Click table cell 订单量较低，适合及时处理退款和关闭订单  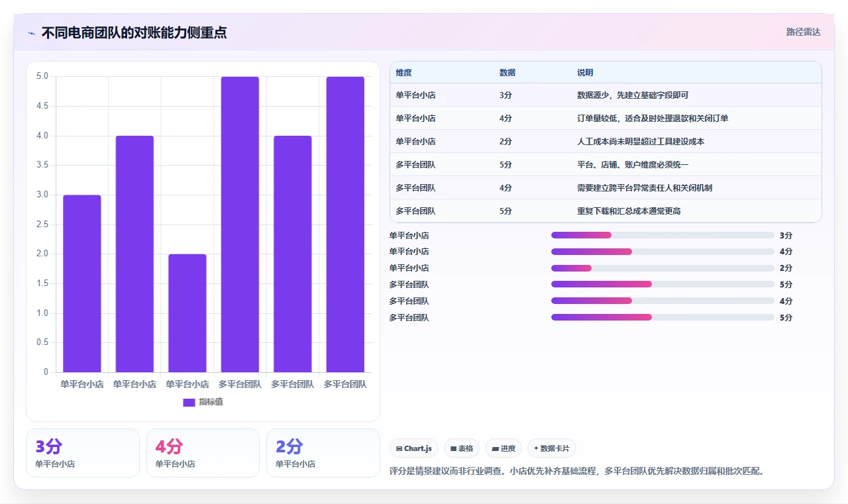tap(653, 119)
